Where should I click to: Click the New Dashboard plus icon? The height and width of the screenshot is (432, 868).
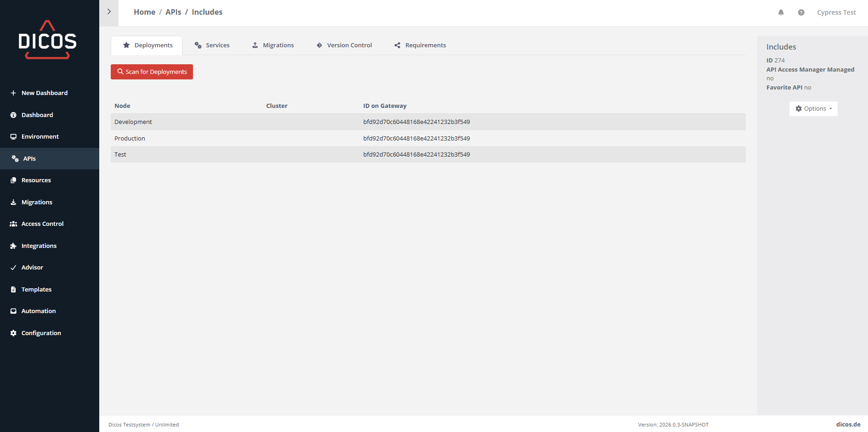pos(13,93)
